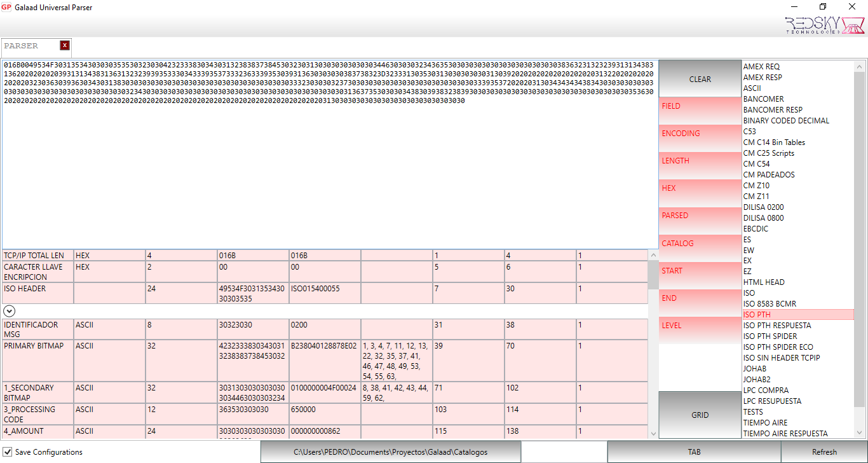
Task: Select ISO SIN HEADER TCPIP entry
Action: click(782, 358)
